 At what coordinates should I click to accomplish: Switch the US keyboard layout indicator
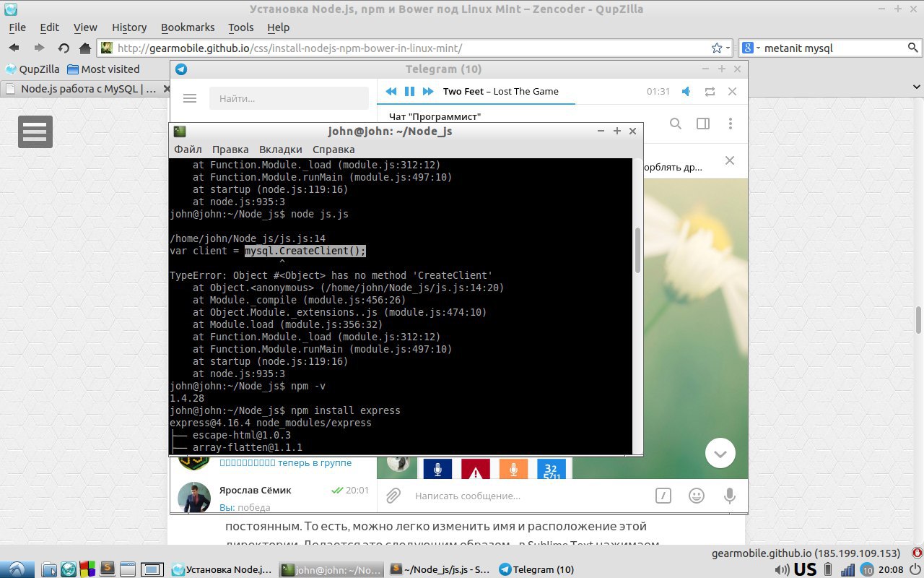click(805, 569)
